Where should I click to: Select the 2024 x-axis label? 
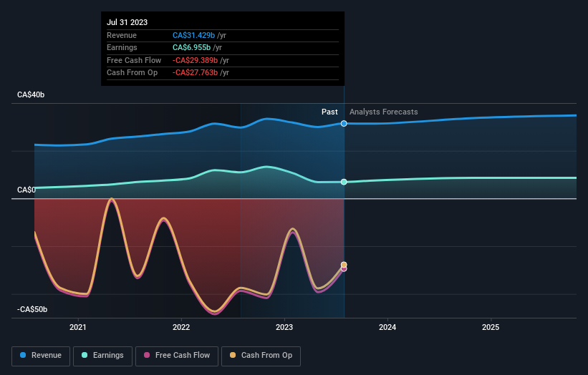point(387,327)
